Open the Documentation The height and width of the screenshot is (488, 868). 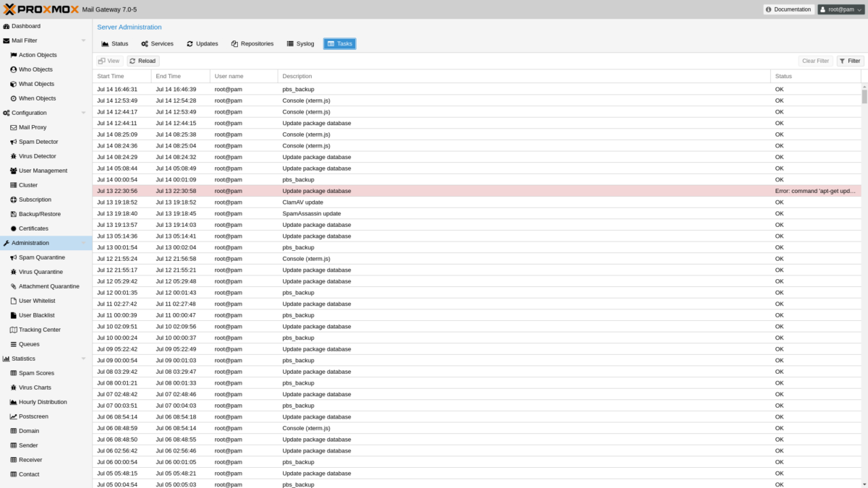788,9
